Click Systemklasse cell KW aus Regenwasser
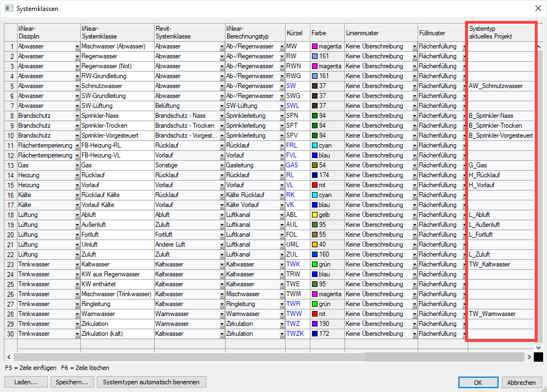The image size is (547, 392). (117, 274)
